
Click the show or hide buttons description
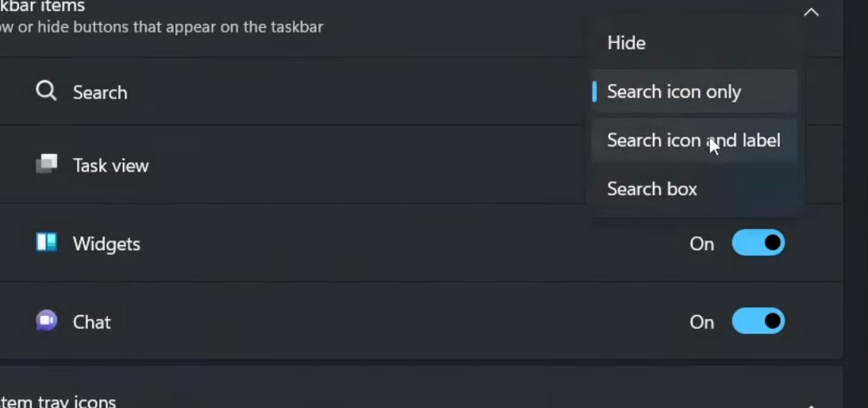coord(161,27)
